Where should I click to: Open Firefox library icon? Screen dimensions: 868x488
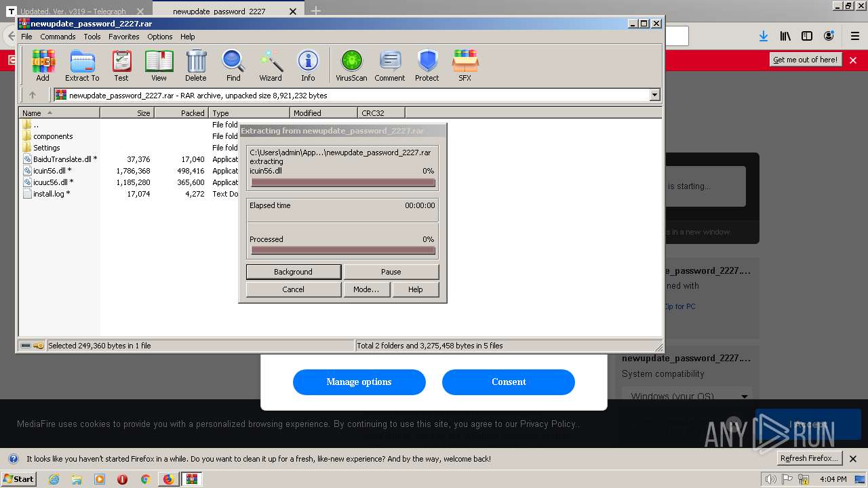tap(785, 36)
